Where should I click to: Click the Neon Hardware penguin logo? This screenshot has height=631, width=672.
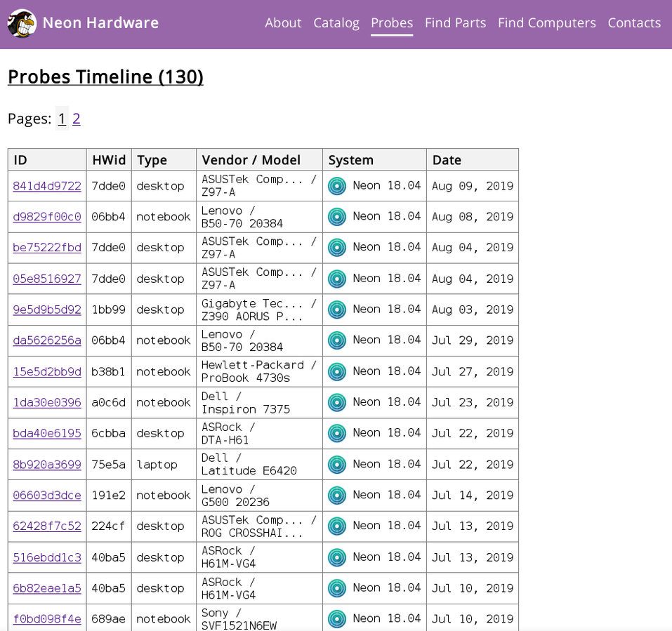pyautogui.click(x=22, y=23)
